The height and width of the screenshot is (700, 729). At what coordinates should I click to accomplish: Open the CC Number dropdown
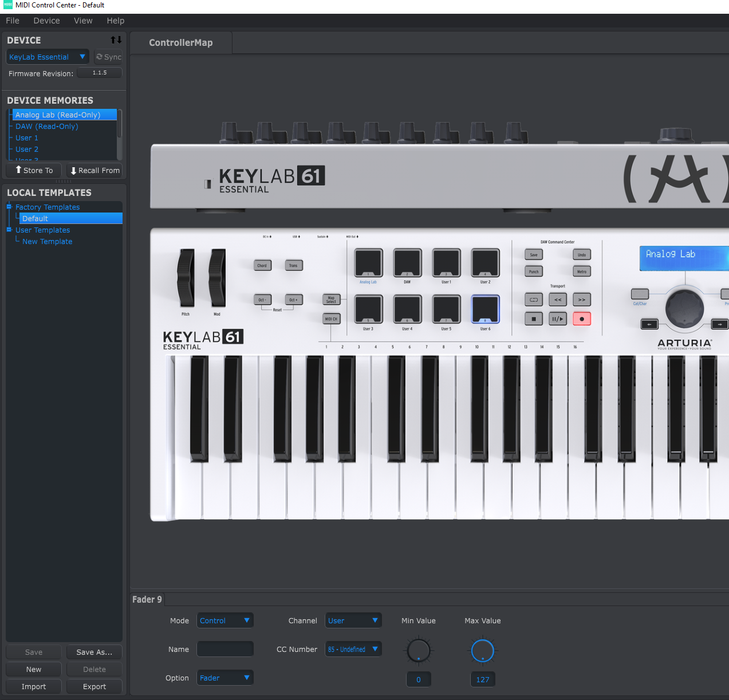click(353, 649)
